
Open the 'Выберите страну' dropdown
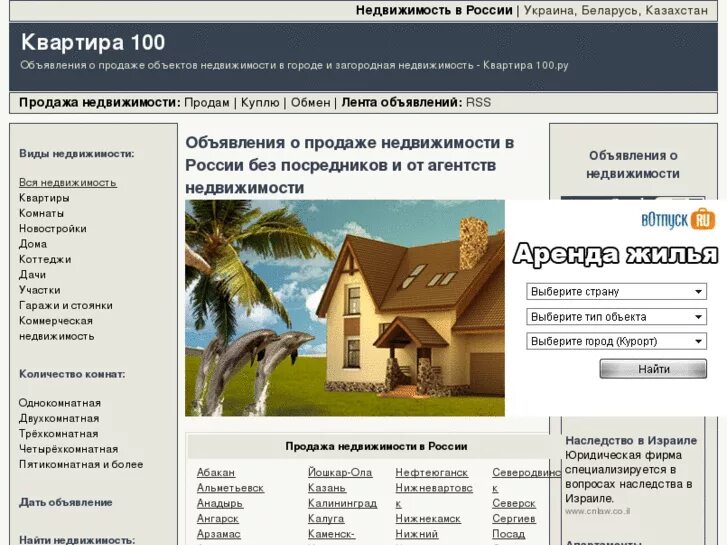point(616,292)
